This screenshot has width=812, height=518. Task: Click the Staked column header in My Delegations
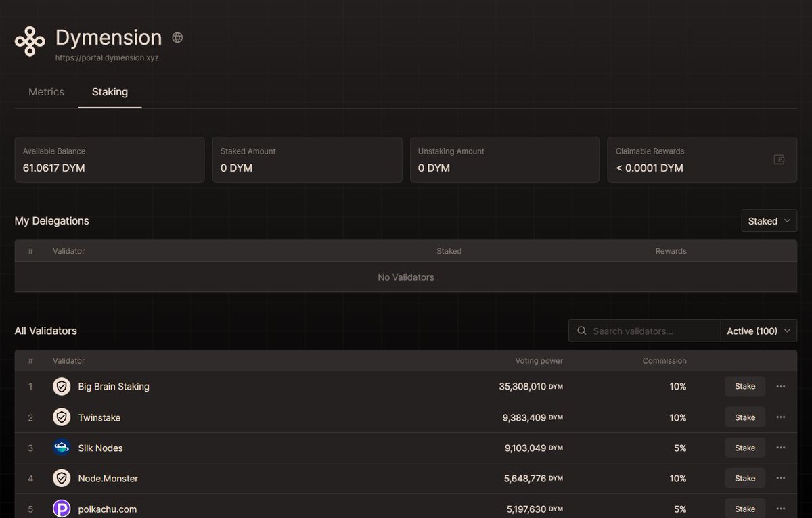click(x=449, y=251)
